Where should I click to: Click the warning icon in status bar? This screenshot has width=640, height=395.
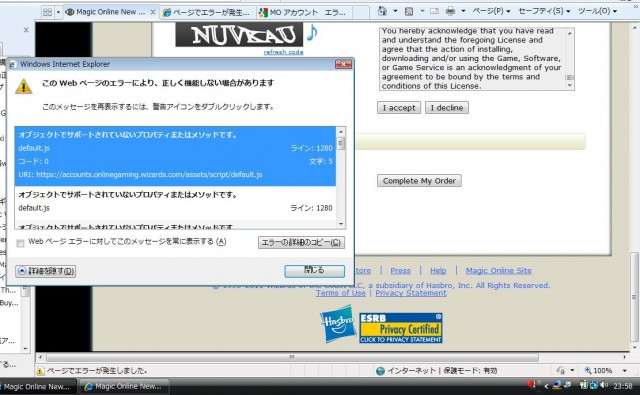(40, 371)
